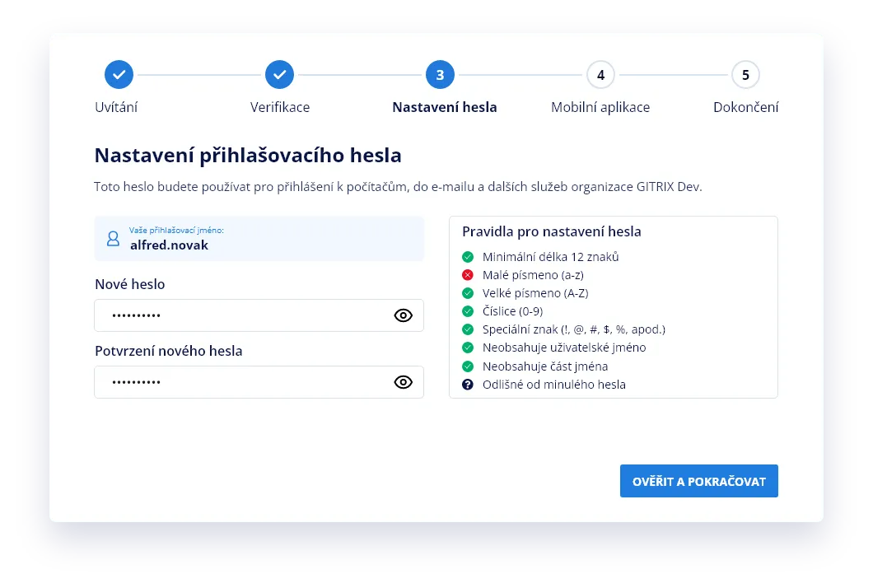Click the heading Nastavení přihlašovacího hesla
Image resolution: width=873 pixels, height=588 pixels.
pyautogui.click(x=248, y=156)
